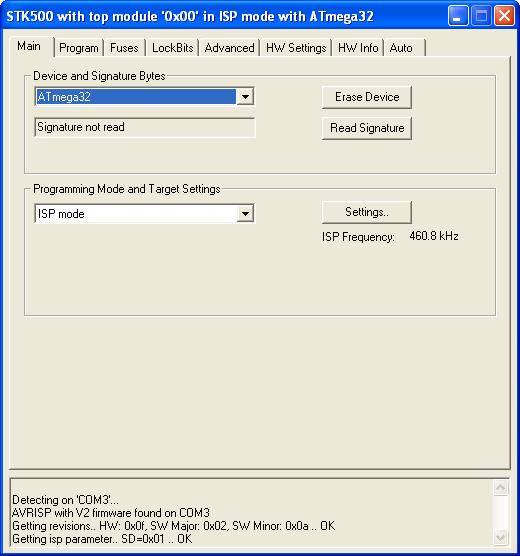Click 'Programming Mode and Target Settings' label

(x=127, y=189)
